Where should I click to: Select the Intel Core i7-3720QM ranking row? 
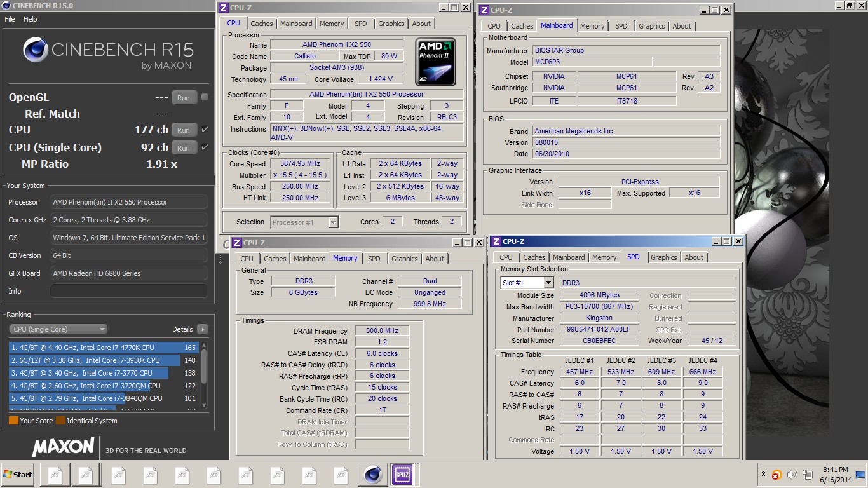(x=104, y=386)
